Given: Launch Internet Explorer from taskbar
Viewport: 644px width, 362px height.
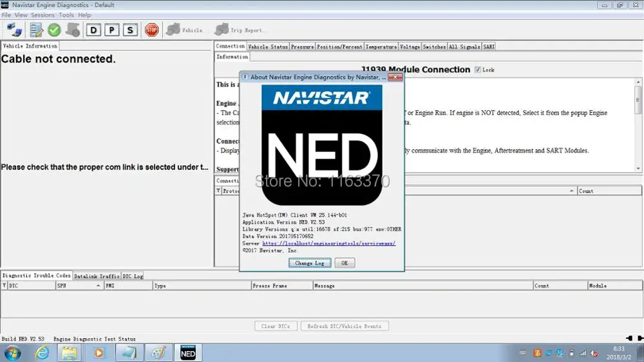Looking at the screenshot, I should 42,353.
